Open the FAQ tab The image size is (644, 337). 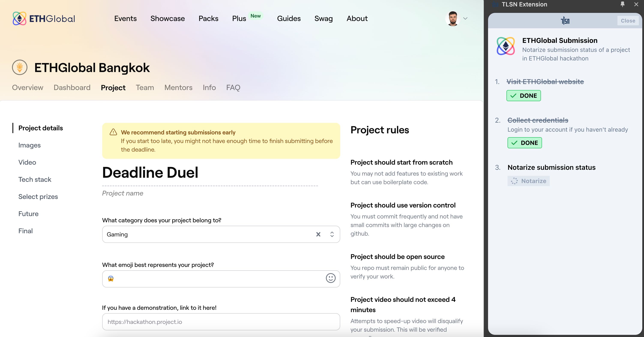233,87
